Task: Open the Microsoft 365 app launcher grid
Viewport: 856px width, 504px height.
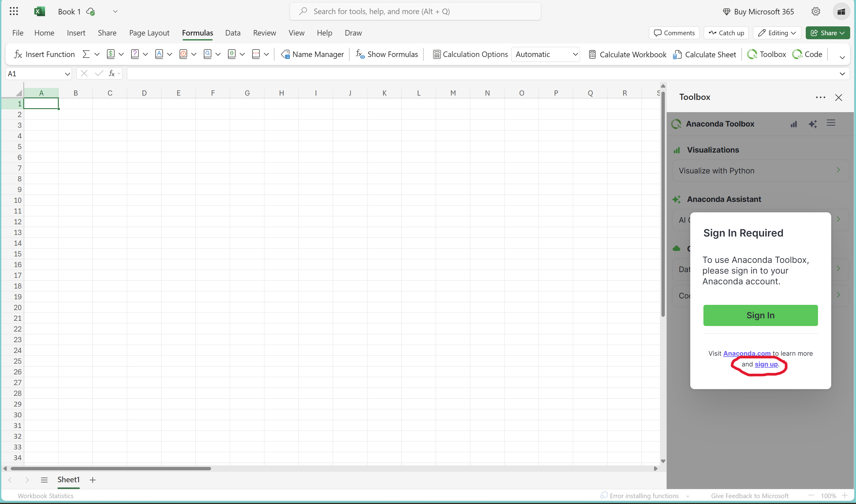Action: [13, 12]
